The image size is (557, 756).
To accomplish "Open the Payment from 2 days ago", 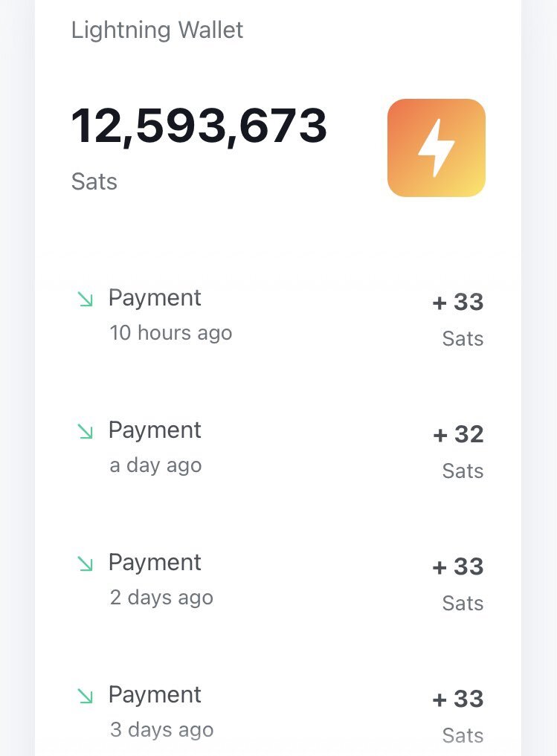I will (278, 581).
